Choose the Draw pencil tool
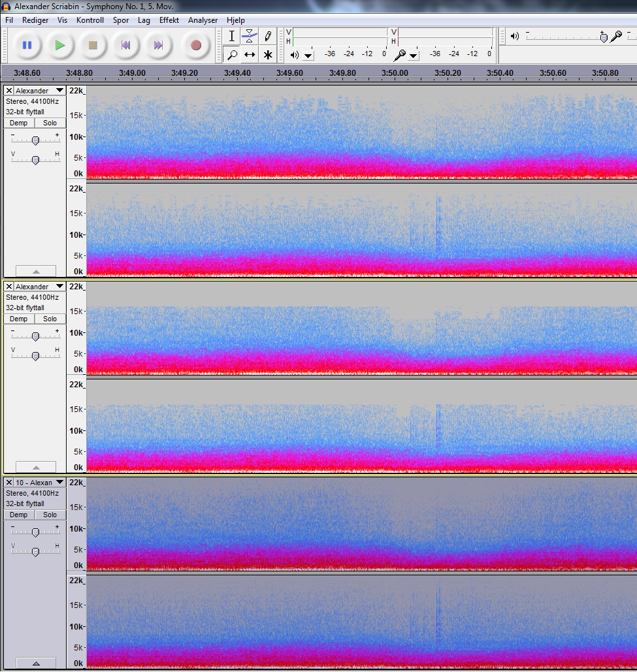The width and height of the screenshot is (637, 672). [267, 36]
